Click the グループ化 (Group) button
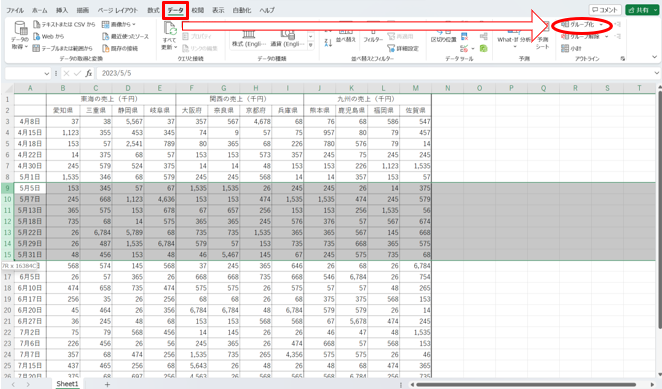The width and height of the screenshot is (662, 389). (578, 24)
